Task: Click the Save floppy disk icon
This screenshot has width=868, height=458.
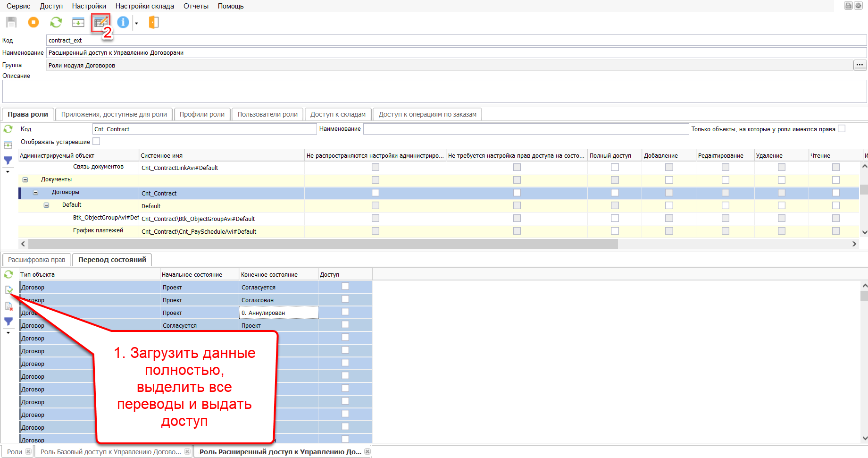Action: 11,22
